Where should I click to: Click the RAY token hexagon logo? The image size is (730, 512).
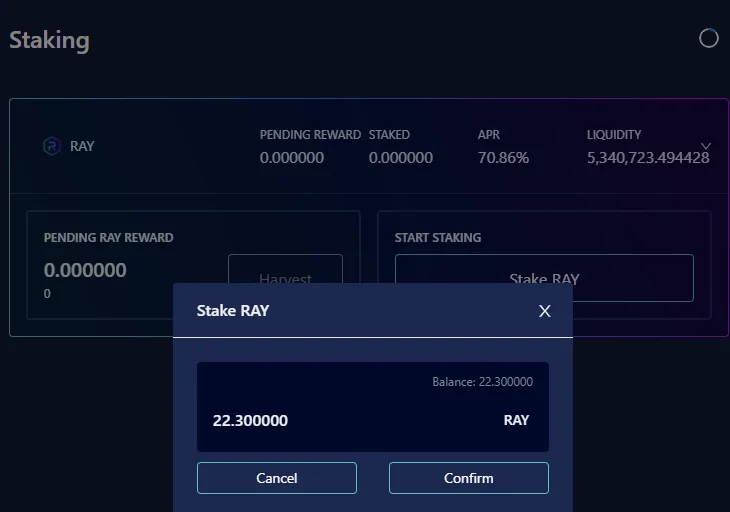tap(52, 146)
